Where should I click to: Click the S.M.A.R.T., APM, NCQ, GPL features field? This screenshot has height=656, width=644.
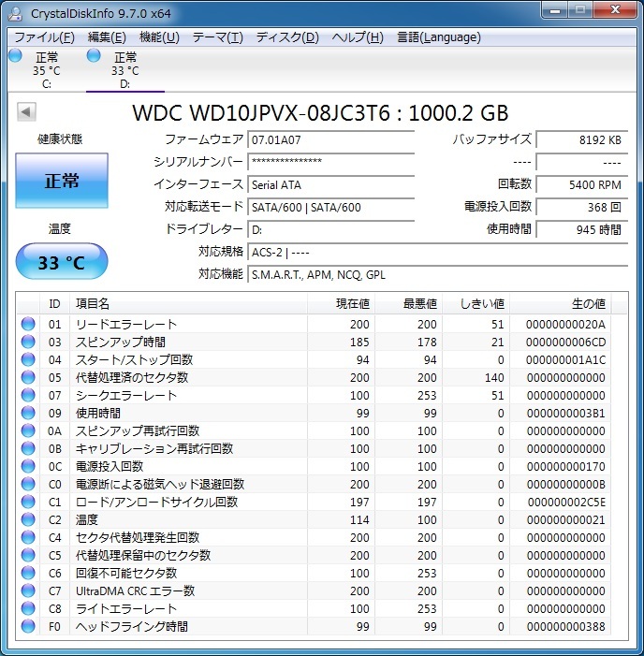coord(438,275)
